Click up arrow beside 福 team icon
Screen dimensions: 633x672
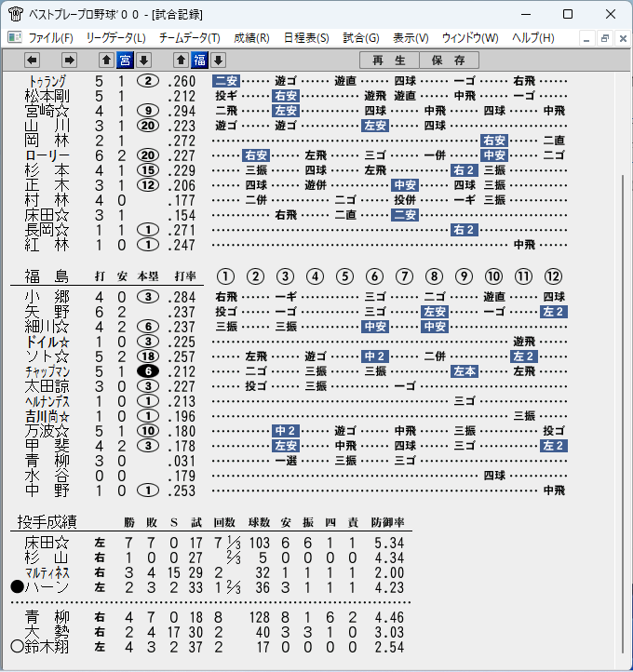point(181,60)
